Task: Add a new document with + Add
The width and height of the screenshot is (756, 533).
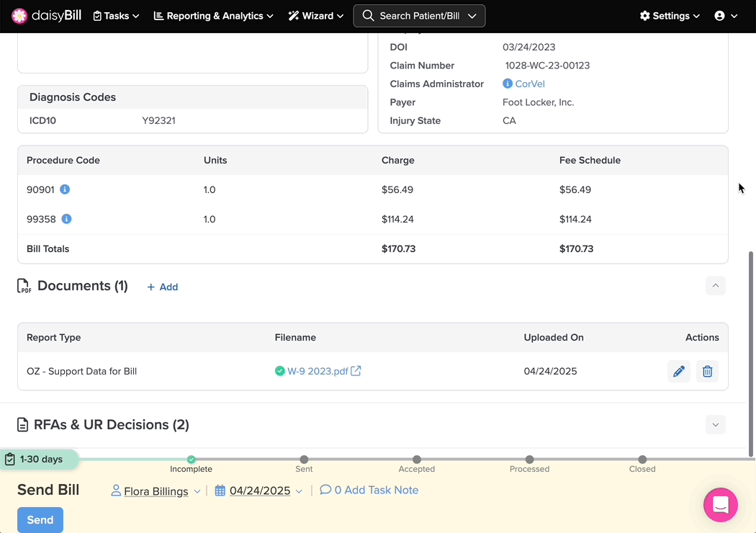Action: click(x=163, y=287)
